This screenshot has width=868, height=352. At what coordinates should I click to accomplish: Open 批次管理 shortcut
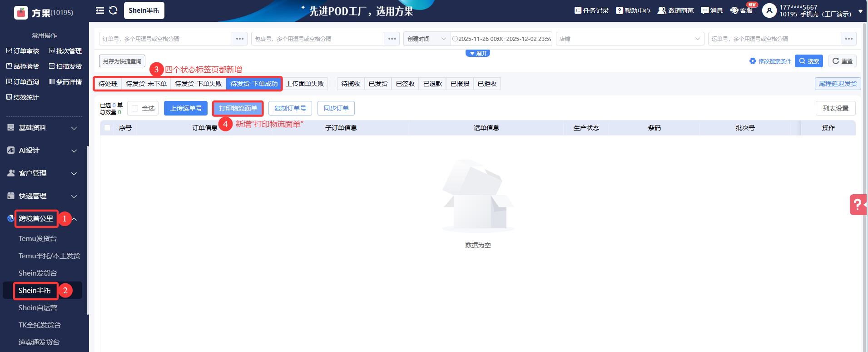[65, 51]
